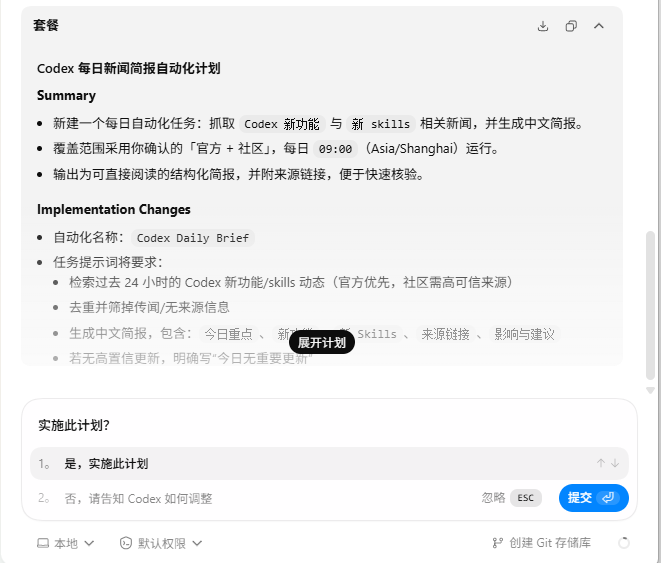Download the plan with the download icon
Image resolution: width=661 pixels, height=563 pixels.
click(543, 26)
